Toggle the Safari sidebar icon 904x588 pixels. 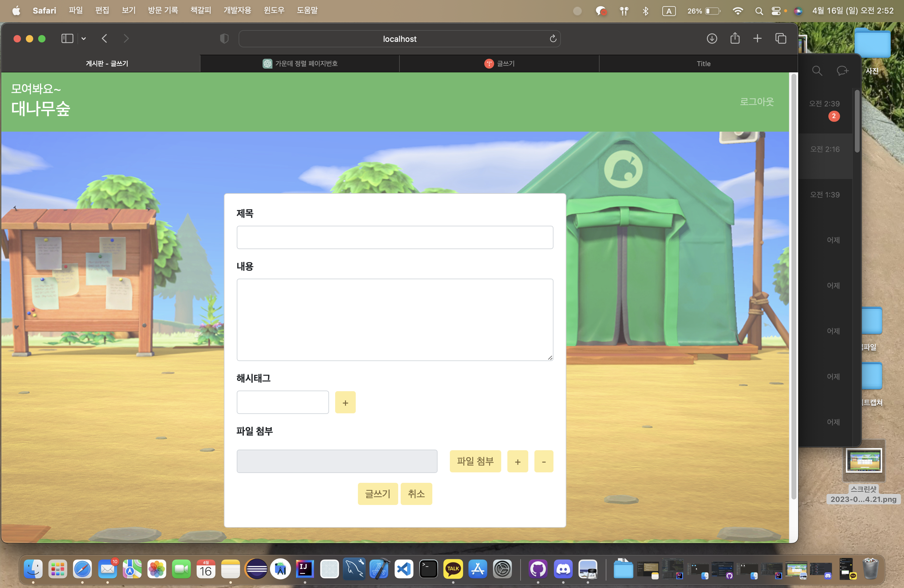click(x=67, y=38)
